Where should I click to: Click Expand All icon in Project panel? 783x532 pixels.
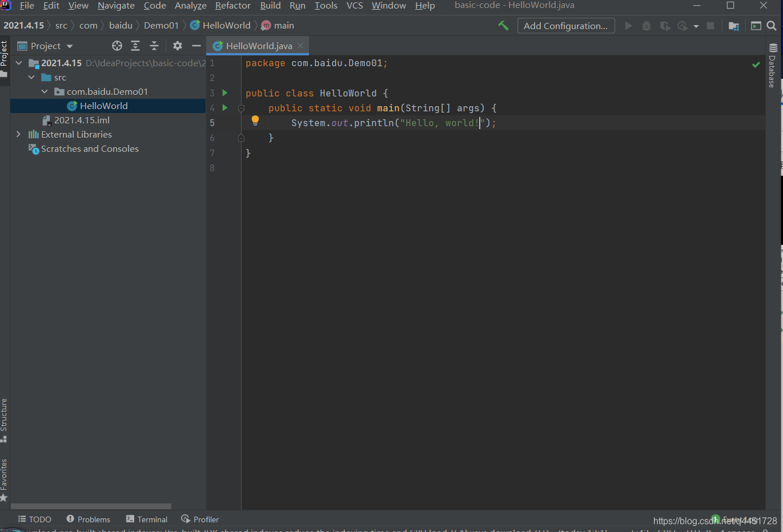(x=135, y=46)
